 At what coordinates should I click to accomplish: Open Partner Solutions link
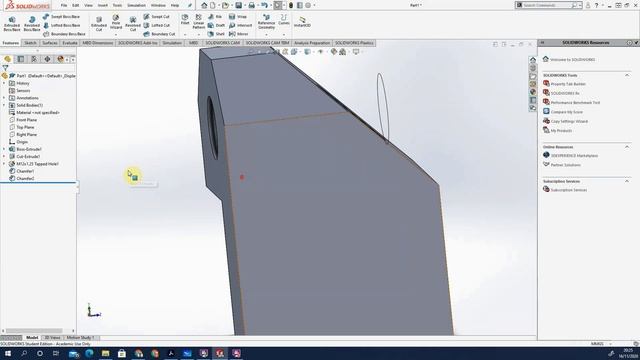tap(565, 165)
